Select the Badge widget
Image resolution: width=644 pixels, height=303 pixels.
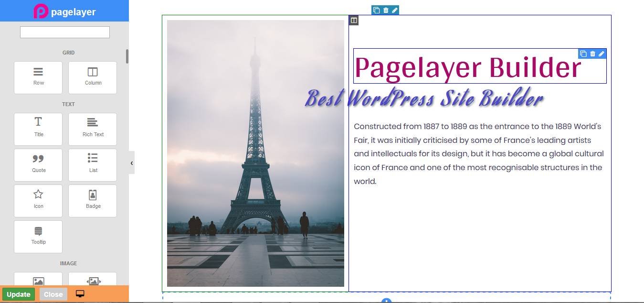pyautogui.click(x=93, y=201)
